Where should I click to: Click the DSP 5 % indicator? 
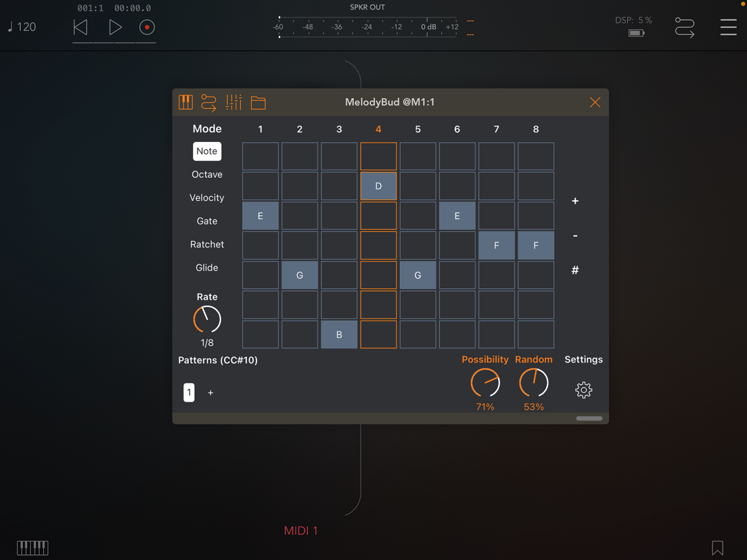[633, 20]
